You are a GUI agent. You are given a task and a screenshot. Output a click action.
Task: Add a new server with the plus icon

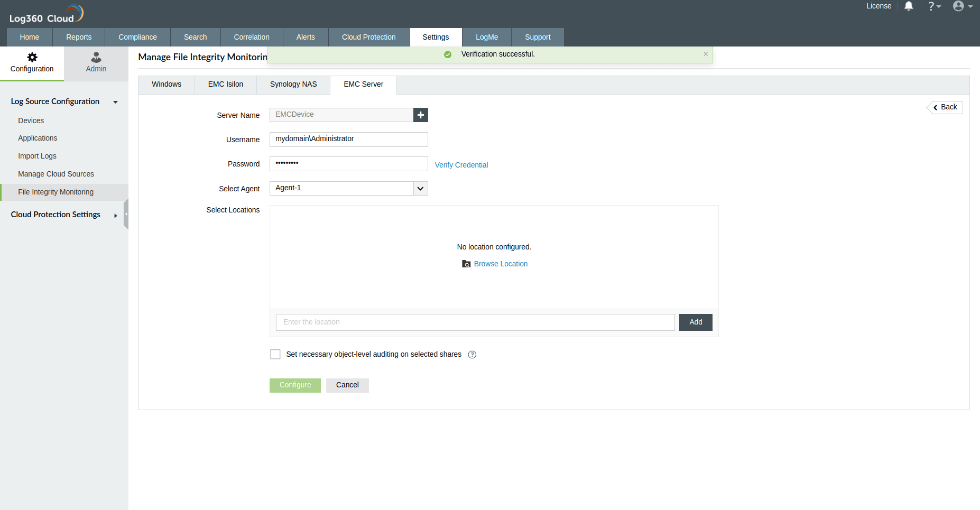[420, 115]
